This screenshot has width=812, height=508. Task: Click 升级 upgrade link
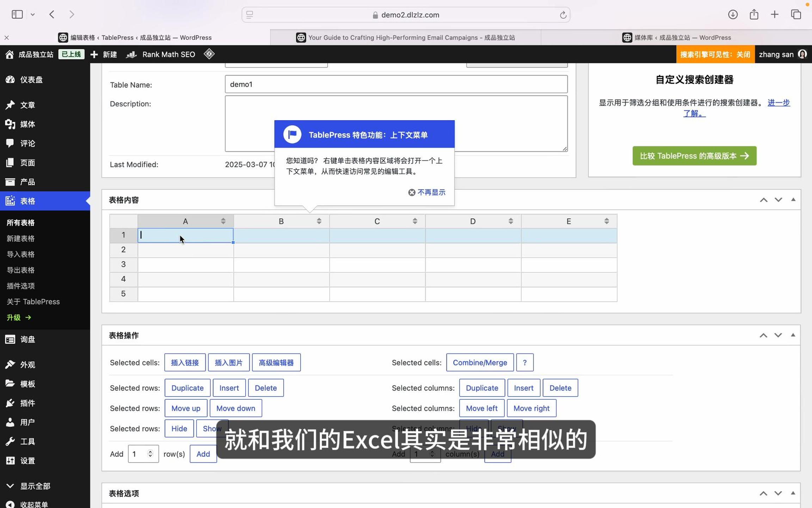pos(19,317)
